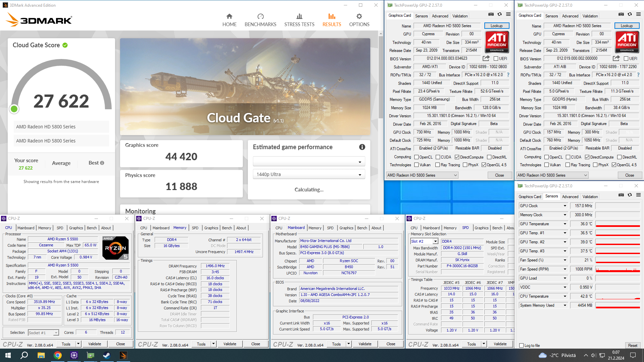
Task: Click the green check beside Cloud Gate Score
Action: click(x=65, y=45)
